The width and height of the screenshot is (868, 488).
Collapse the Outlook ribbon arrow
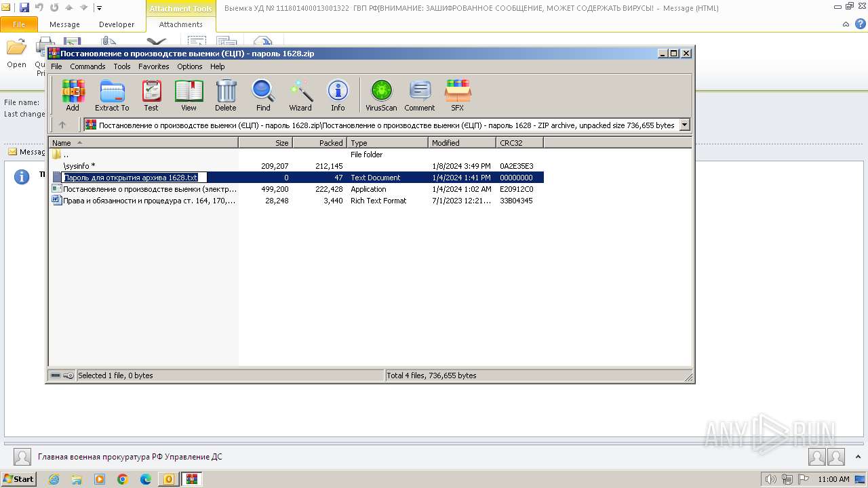pyautogui.click(x=846, y=24)
